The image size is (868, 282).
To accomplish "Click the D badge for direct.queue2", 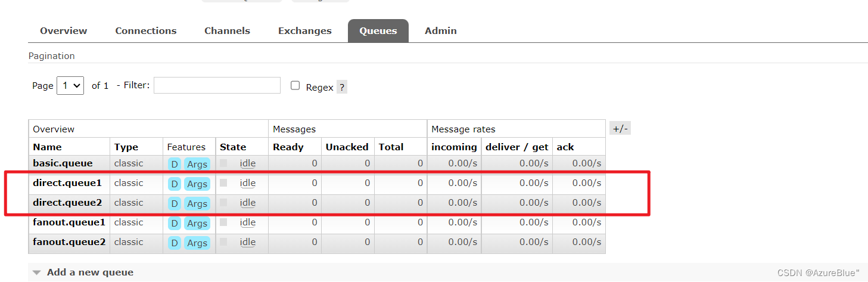I will (x=175, y=203).
